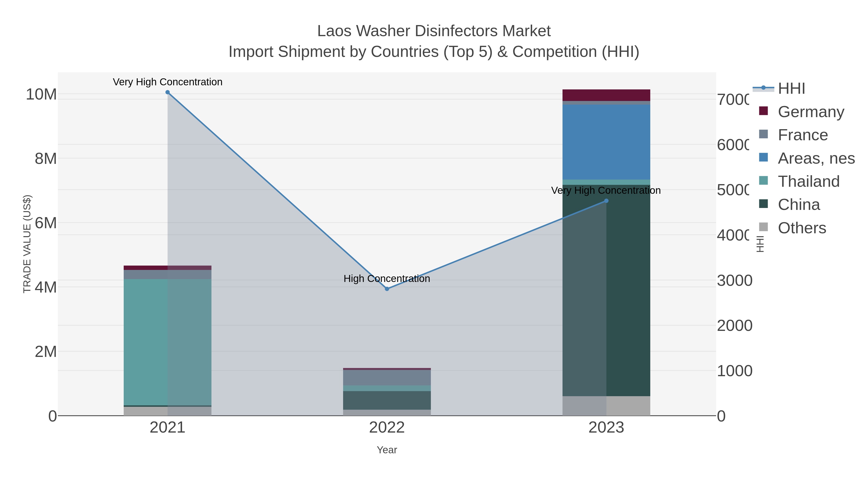Click the Thailand teal legend swatch
The image size is (868, 488).
click(x=764, y=180)
